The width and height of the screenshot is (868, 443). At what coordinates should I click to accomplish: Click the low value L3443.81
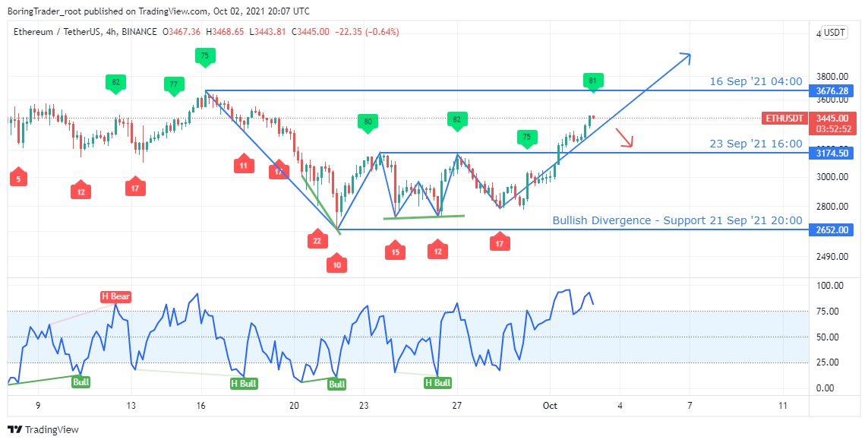pos(267,32)
